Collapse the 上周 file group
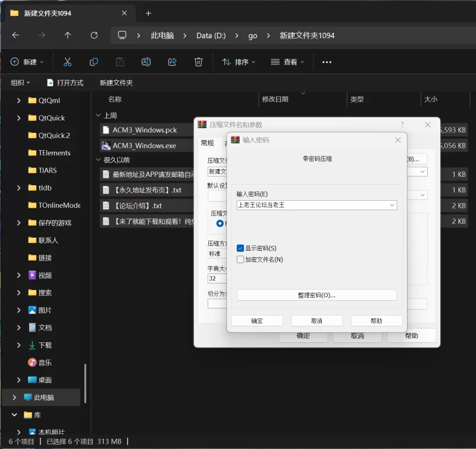The height and width of the screenshot is (449, 476). pyautogui.click(x=98, y=116)
